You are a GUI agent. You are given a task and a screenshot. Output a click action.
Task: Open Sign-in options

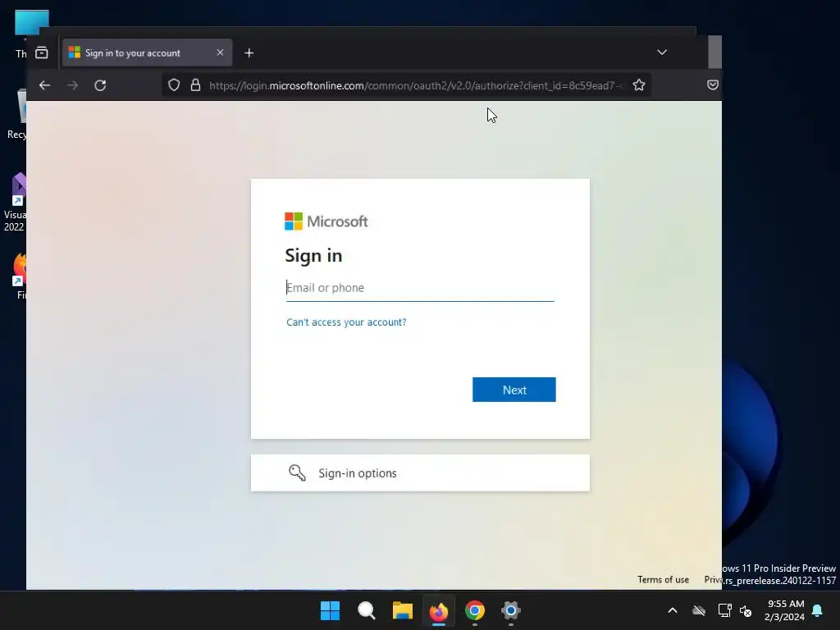420,473
